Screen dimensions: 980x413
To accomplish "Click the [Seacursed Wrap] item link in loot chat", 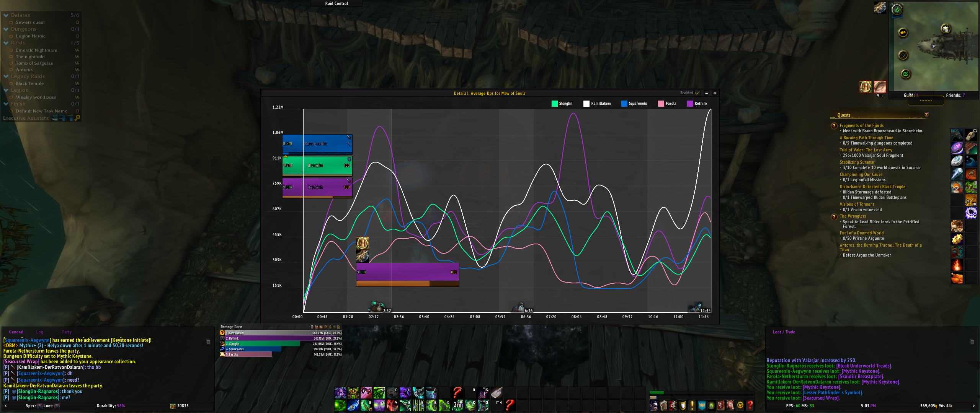I will [x=821, y=398].
